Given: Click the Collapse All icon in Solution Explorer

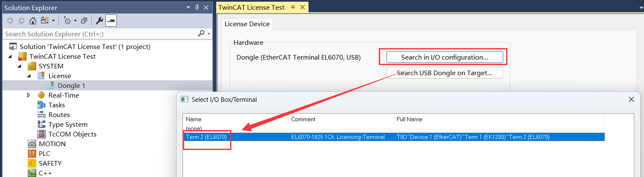Looking at the screenshot, I should pos(84,20).
